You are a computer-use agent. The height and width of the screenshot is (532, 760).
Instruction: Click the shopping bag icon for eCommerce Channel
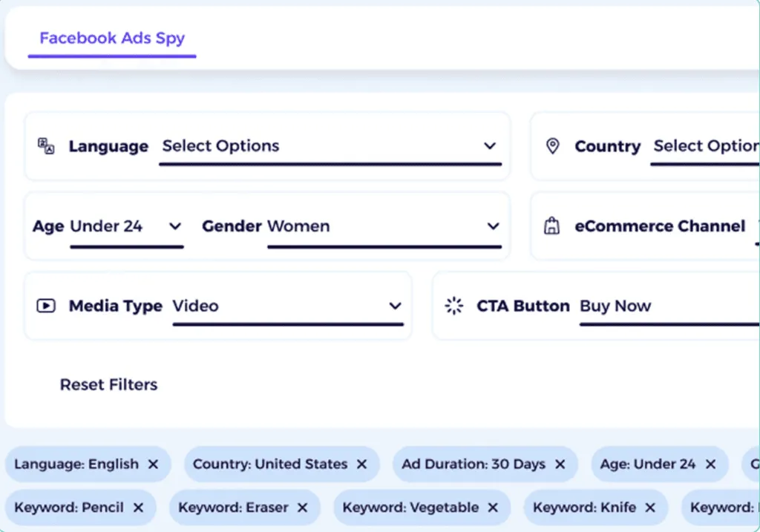(x=551, y=226)
